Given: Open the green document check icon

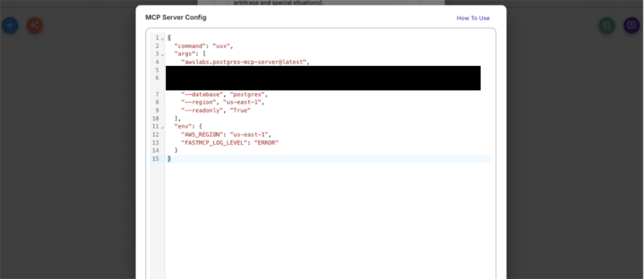Looking at the screenshot, I should click(x=607, y=25).
